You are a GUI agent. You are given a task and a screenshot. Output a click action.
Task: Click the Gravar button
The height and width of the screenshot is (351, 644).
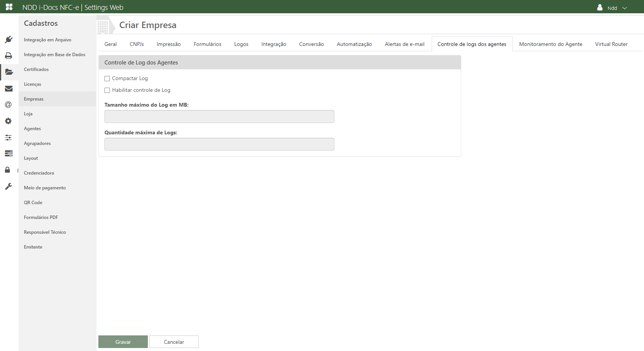pos(123,342)
